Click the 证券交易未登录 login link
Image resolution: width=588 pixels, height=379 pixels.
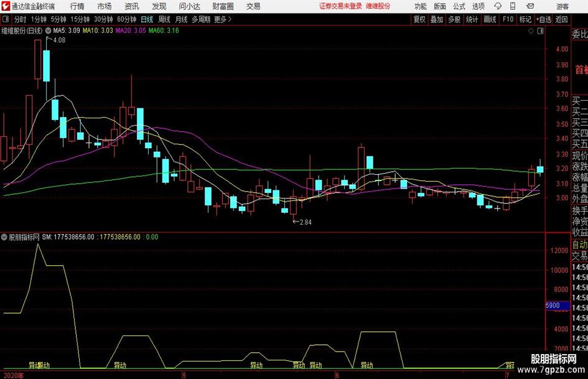point(340,6)
